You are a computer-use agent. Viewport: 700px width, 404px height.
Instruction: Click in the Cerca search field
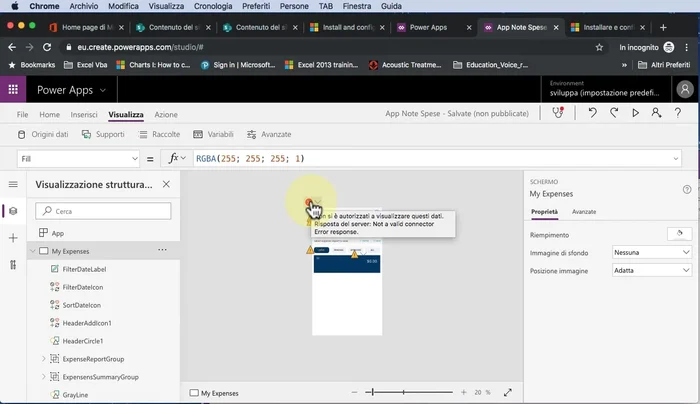tap(103, 211)
